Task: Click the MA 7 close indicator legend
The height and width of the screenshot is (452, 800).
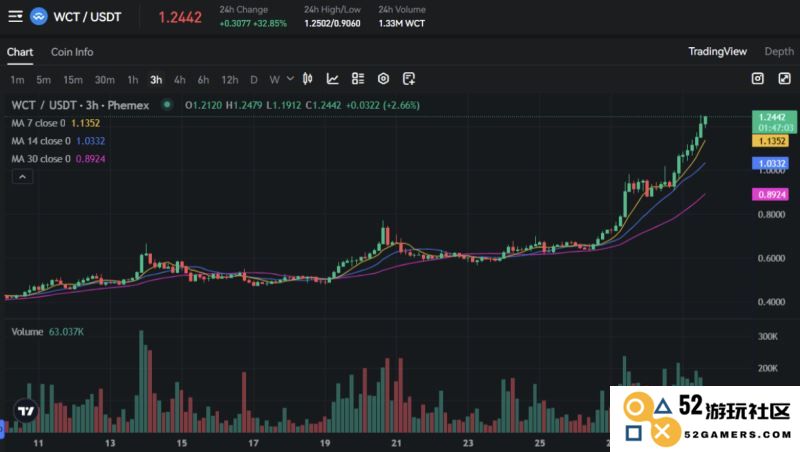Action: [56, 123]
